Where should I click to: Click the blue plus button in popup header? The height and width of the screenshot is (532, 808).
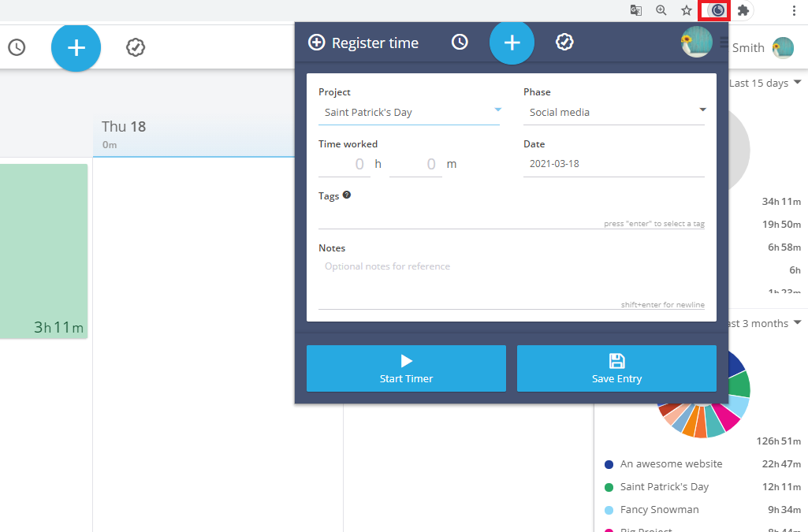(512, 43)
